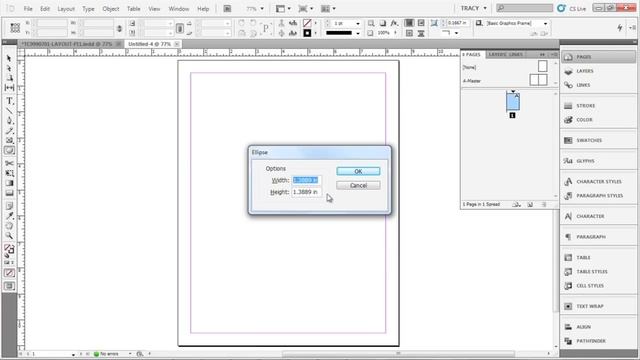
Task: Select the Selection tool arrow
Action: tap(9, 58)
